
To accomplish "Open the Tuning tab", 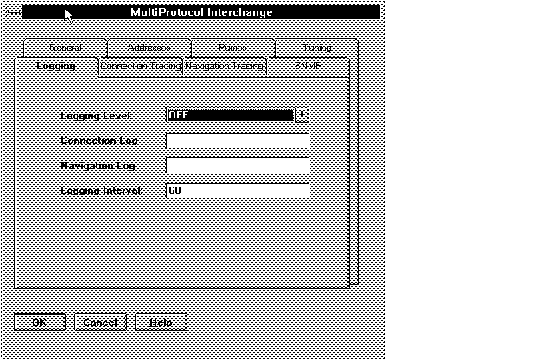I will click(x=317, y=48).
